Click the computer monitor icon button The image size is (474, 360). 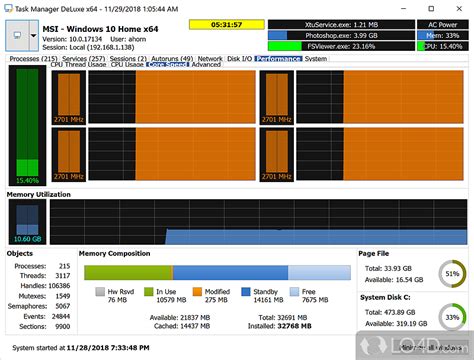18,35
